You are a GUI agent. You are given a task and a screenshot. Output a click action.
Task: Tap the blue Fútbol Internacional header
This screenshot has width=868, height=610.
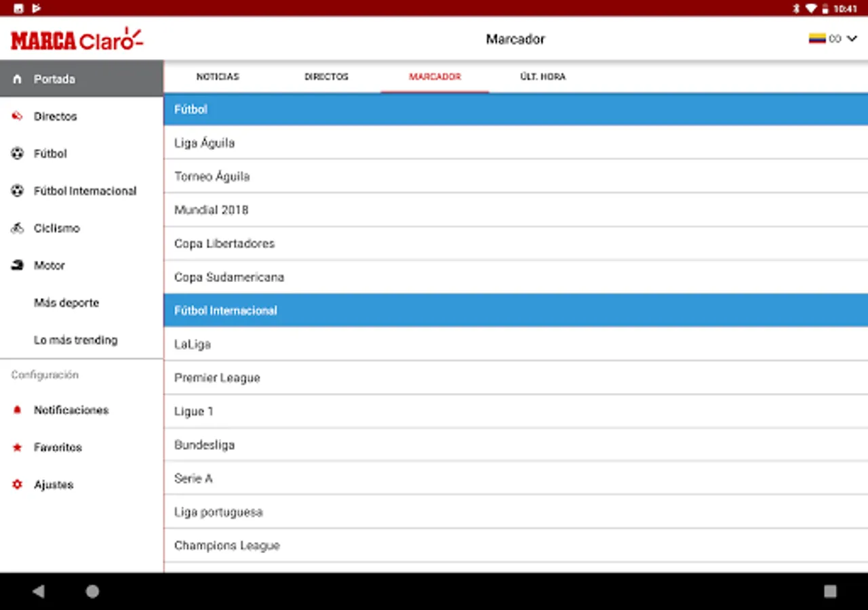pos(516,310)
